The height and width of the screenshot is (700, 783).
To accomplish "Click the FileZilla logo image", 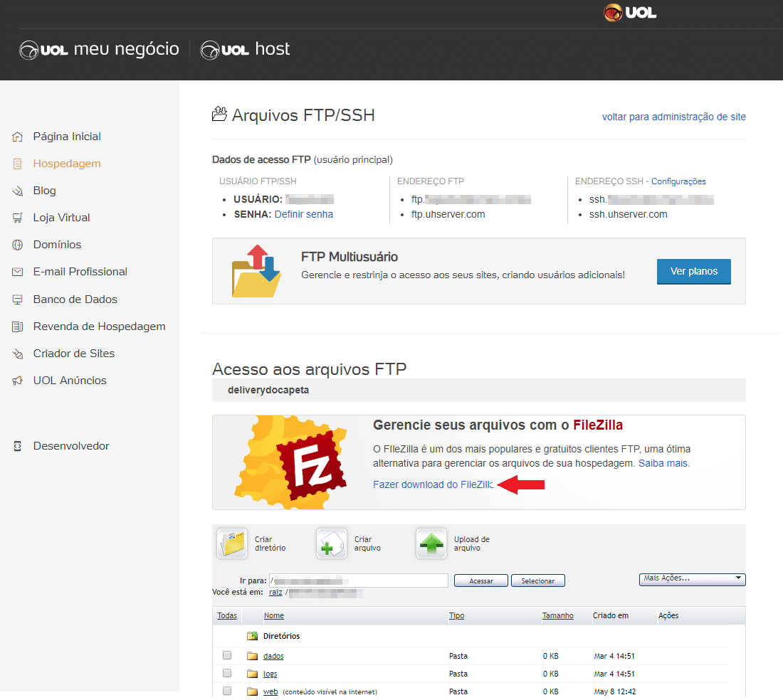I will (x=290, y=462).
